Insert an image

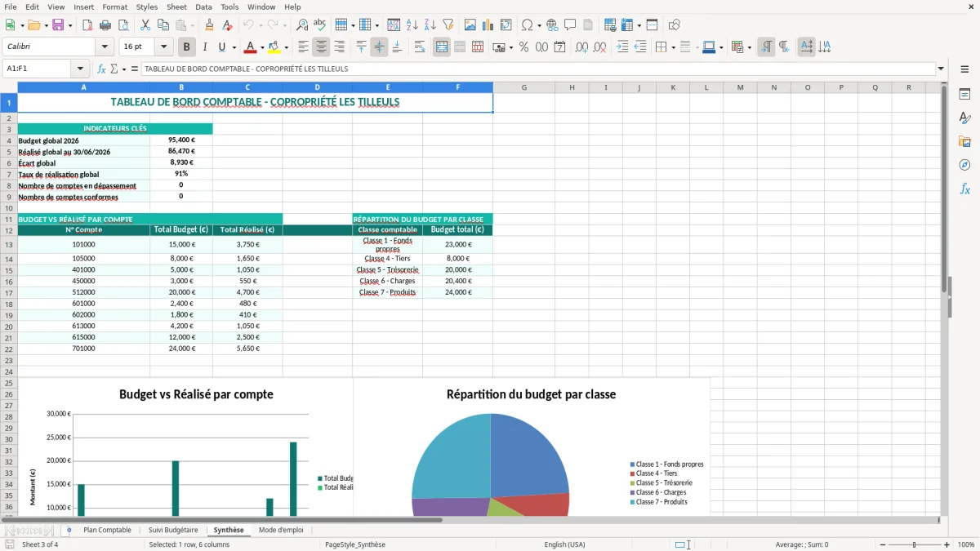click(x=470, y=25)
